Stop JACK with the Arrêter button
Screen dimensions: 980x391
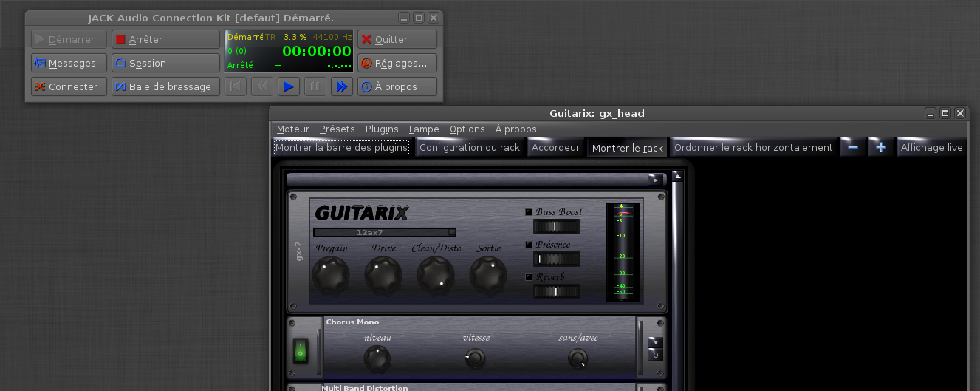(165, 39)
